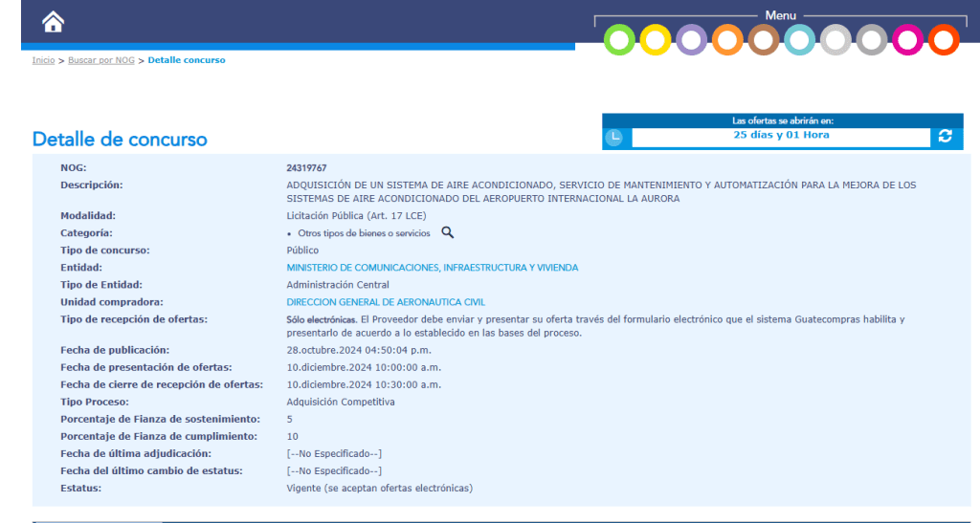Go to the home page via house icon
This screenshot has height=523, width=980.
click(x=54, y=22)
